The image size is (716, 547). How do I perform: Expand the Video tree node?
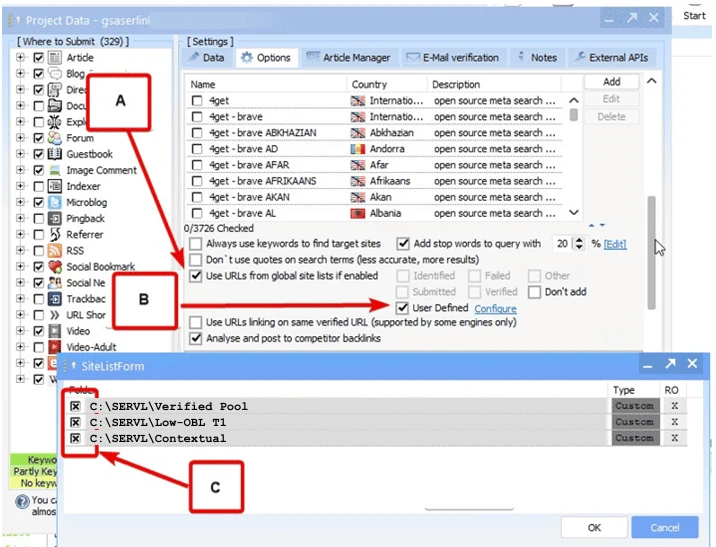20,331
